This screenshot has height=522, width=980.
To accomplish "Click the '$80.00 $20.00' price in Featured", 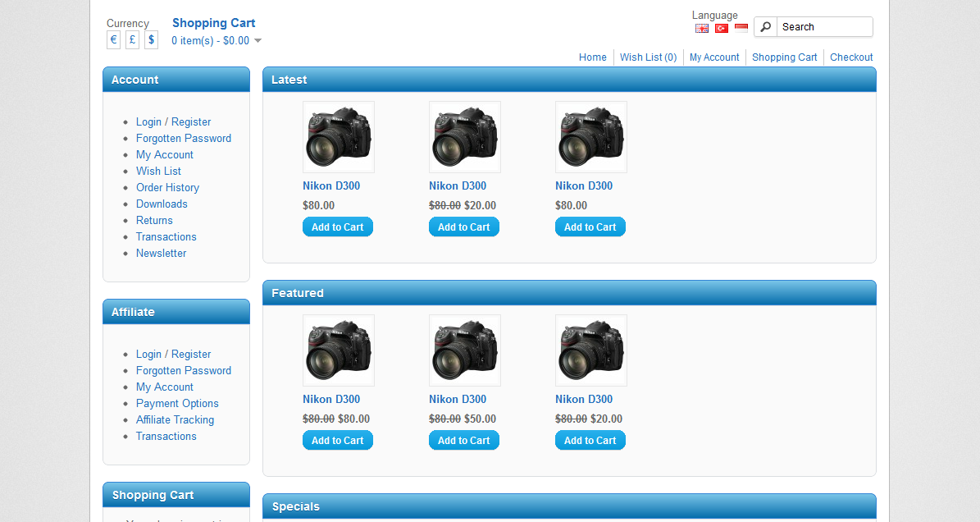I will [589, 419].
